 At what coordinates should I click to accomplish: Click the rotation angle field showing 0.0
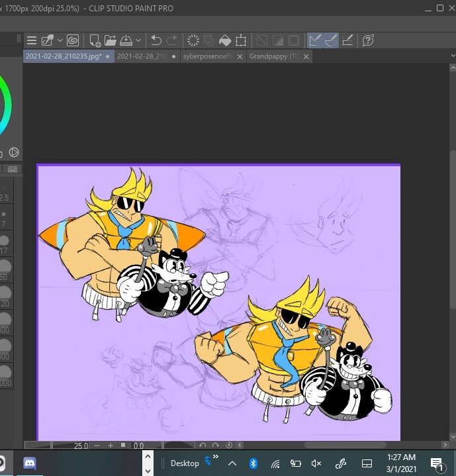coord(138,446)
